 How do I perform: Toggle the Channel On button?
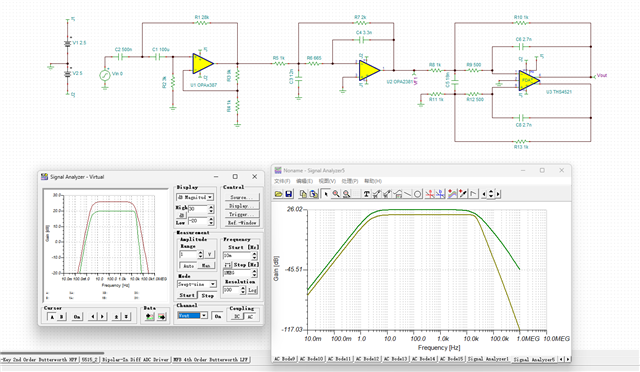[218, 316]
